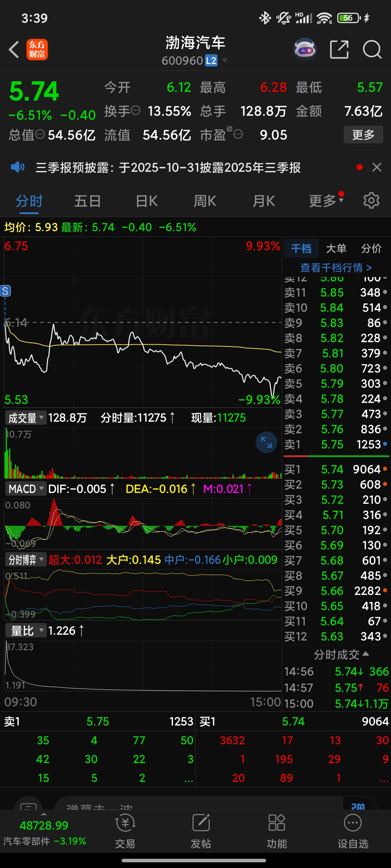The image size is (391, 868).
Task: Tap the 设自选 add watchlist icon
Action: click(353, 831)
